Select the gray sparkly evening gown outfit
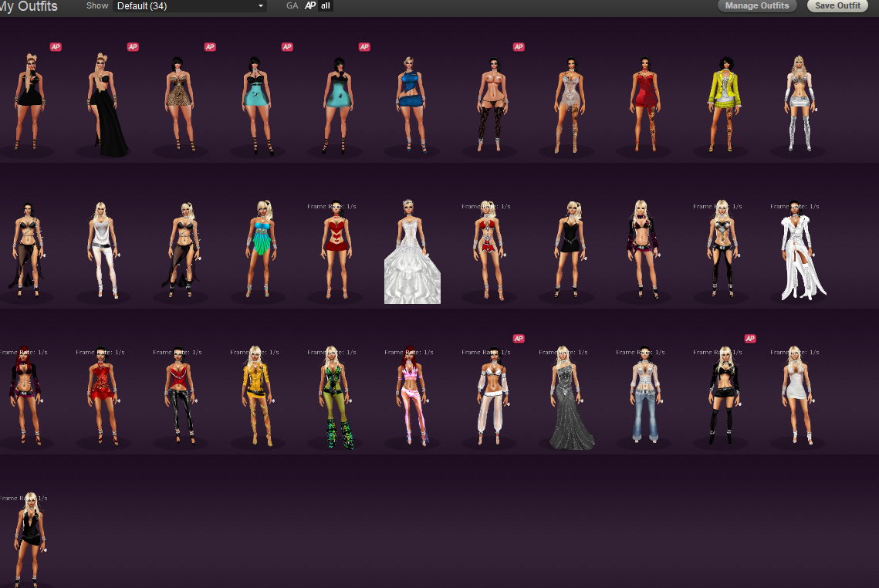Screen dimensions: 879x588 [x=570, y=397]
